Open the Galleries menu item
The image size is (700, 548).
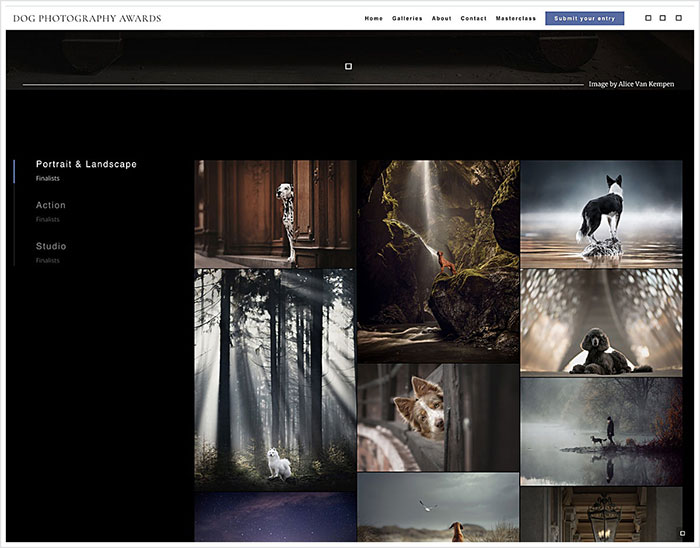(407, 18)
